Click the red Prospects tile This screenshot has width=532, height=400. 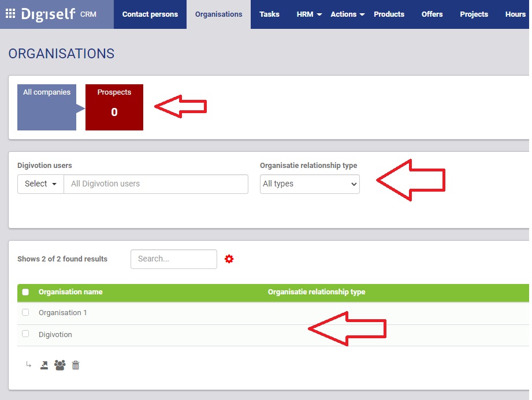point(114,107)
